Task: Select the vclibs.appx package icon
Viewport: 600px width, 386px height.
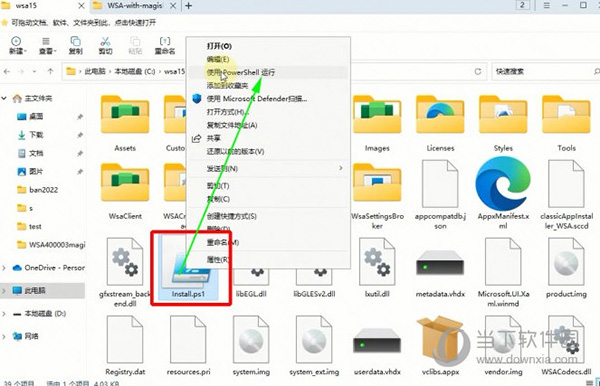Action: coord(440,340)
